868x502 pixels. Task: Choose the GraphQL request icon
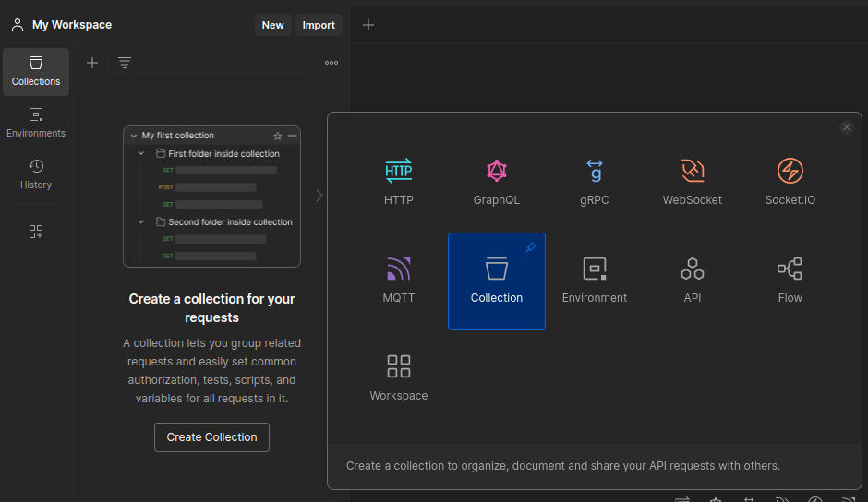497,182
